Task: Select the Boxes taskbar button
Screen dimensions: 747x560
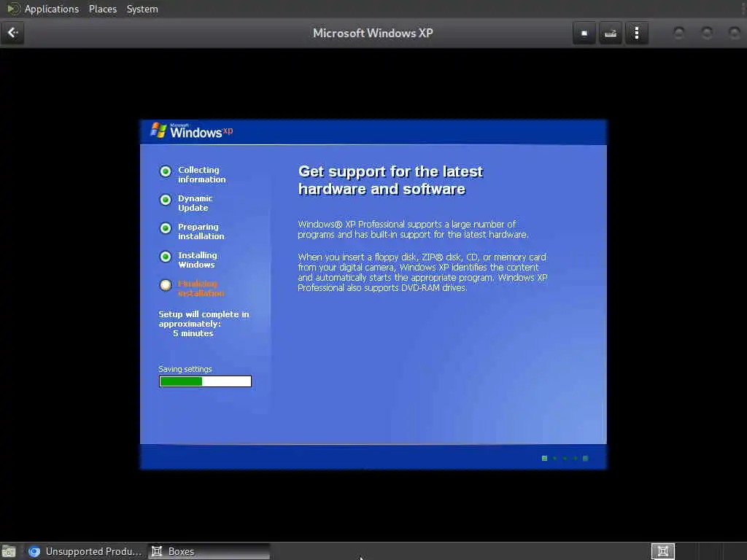Action: 209,551
